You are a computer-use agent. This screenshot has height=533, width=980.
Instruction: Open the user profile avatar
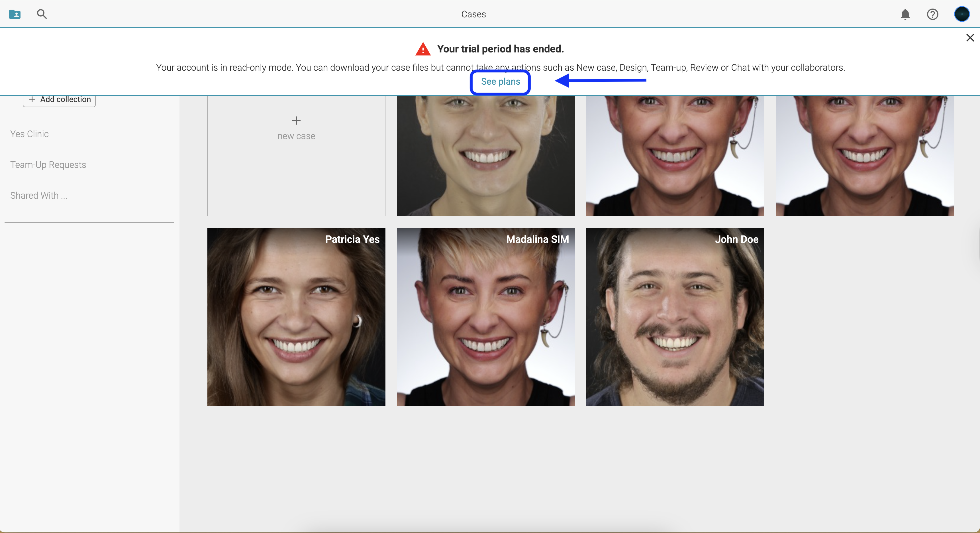[x=962, y=15]
